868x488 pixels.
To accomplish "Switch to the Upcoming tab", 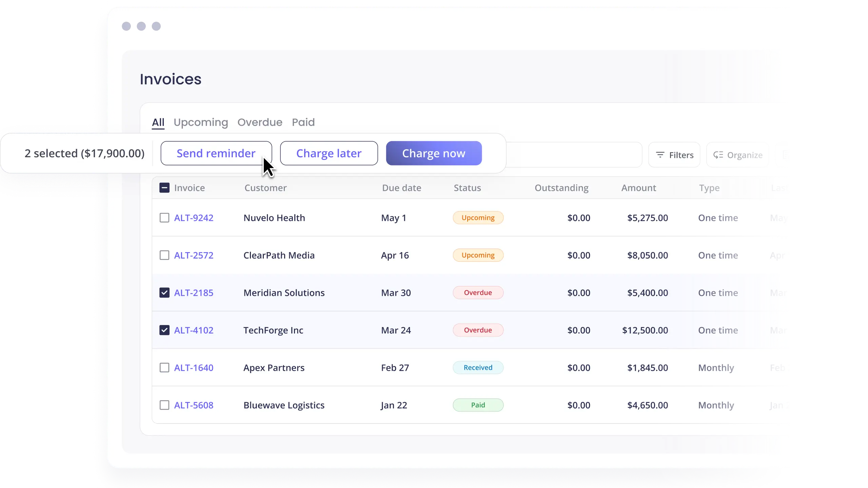I will click(x=201, y=122).
